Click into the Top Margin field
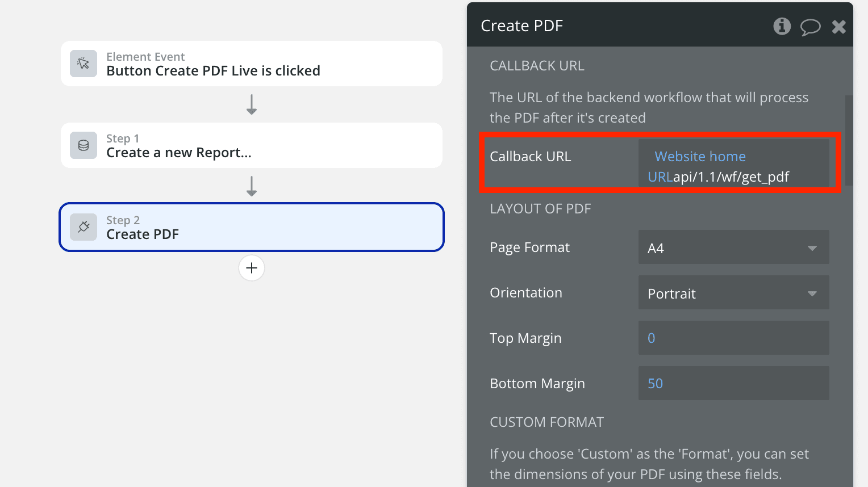The image size is (868, 487). point(733,338)
